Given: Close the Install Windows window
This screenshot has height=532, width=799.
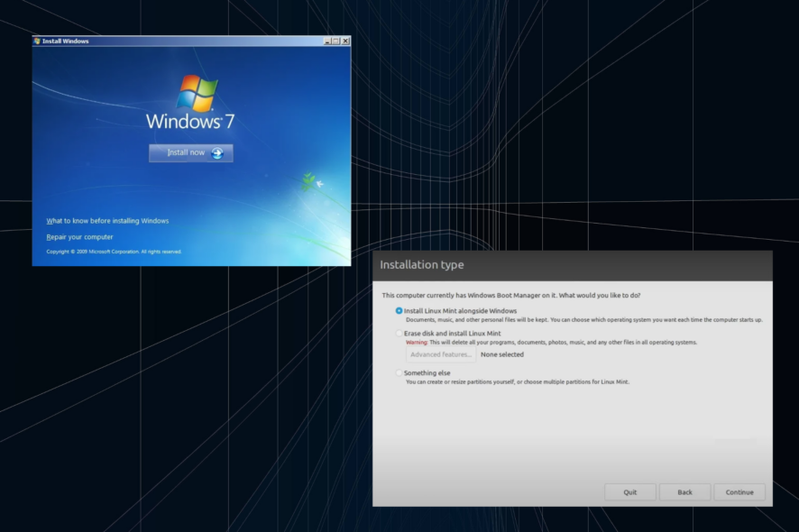Looking at the screenshot, I should [345, 41].
